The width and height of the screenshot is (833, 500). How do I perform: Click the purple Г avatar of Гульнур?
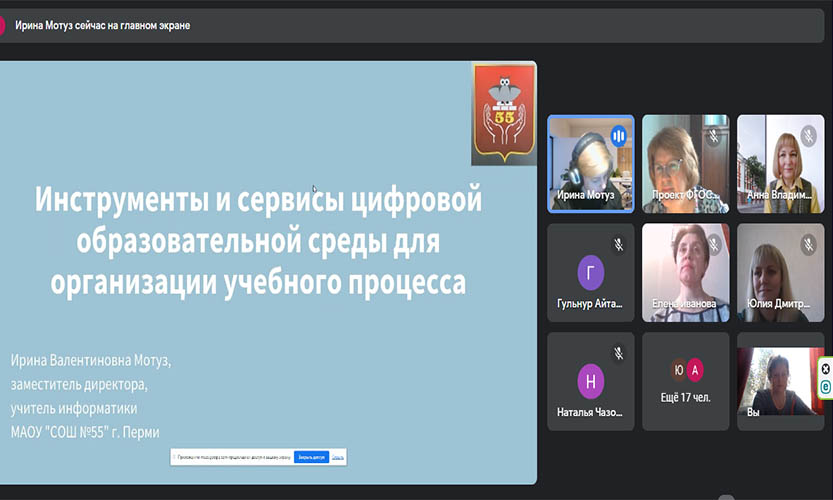591,272
